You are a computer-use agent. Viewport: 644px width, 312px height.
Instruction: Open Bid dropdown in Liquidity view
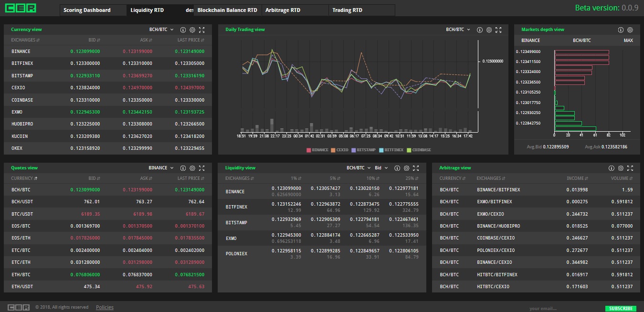tap(381, 168)
